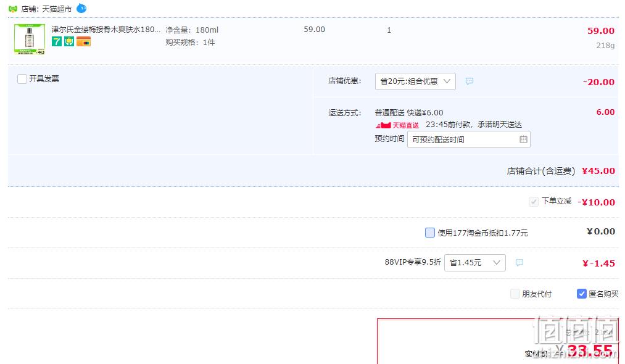Click the 88VIP专享9.5折 label
This screenshot has width=625, height=364.
[413, 262]
